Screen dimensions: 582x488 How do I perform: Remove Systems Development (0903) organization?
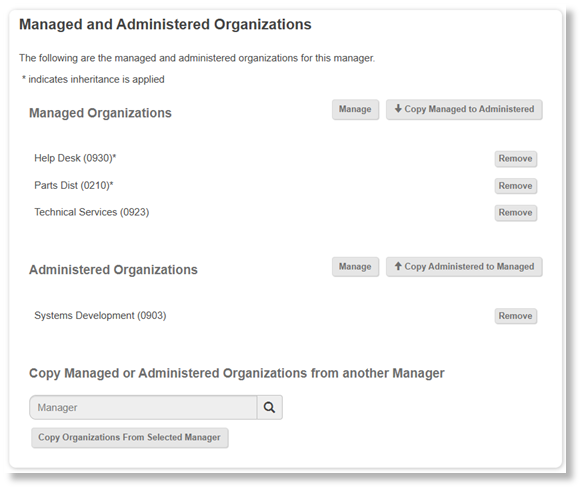click(516, 316)
